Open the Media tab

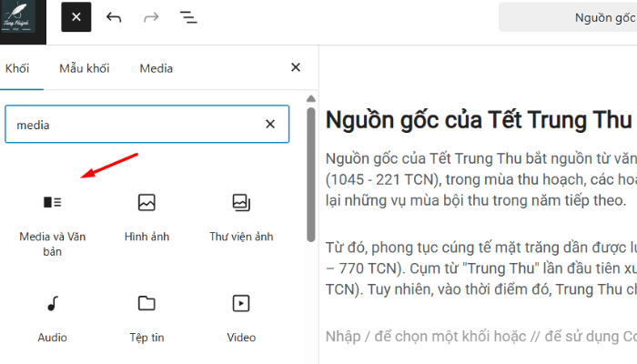(x=156, y=68)
